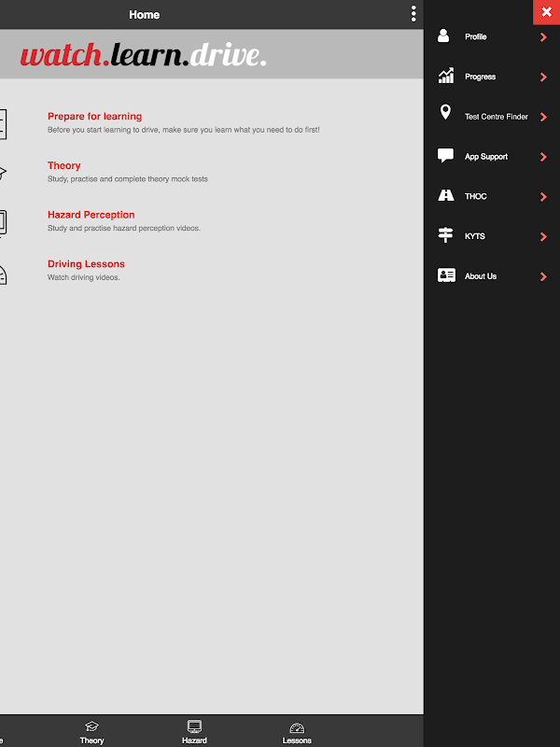
Task: Click the Prepare for learning checklist icon
Action: pos(3,124)
